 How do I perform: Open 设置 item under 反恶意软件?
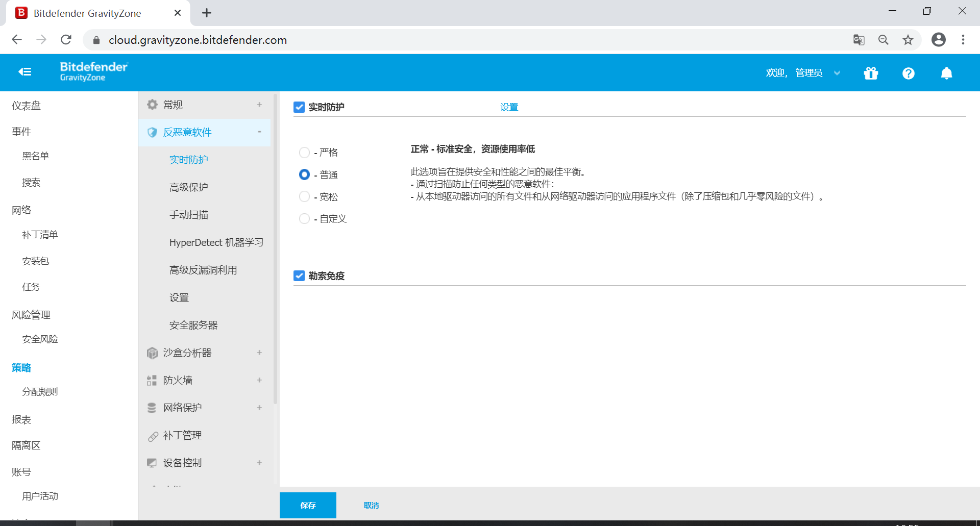click(179, 297)
